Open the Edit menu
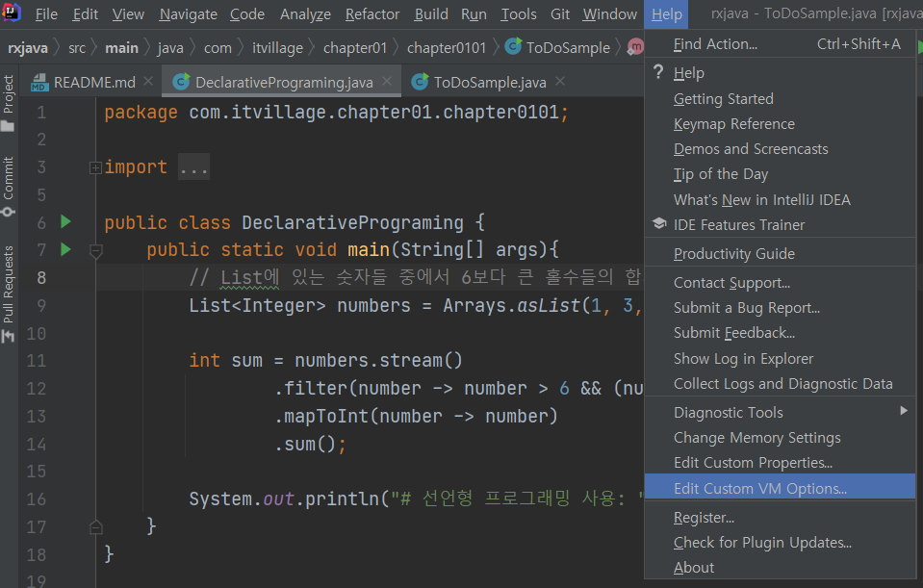This screenshot has height=588, width=923. pos(86,14)
